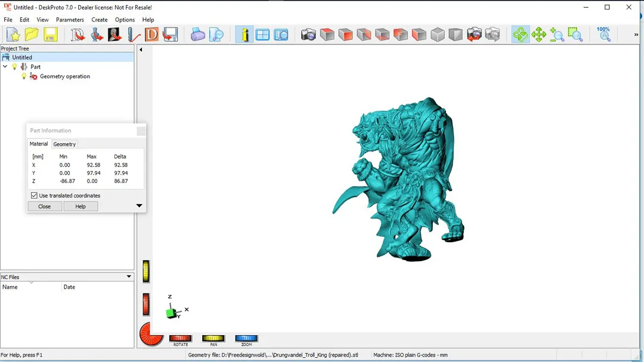Open the Create menu

[x=100, y=20]
